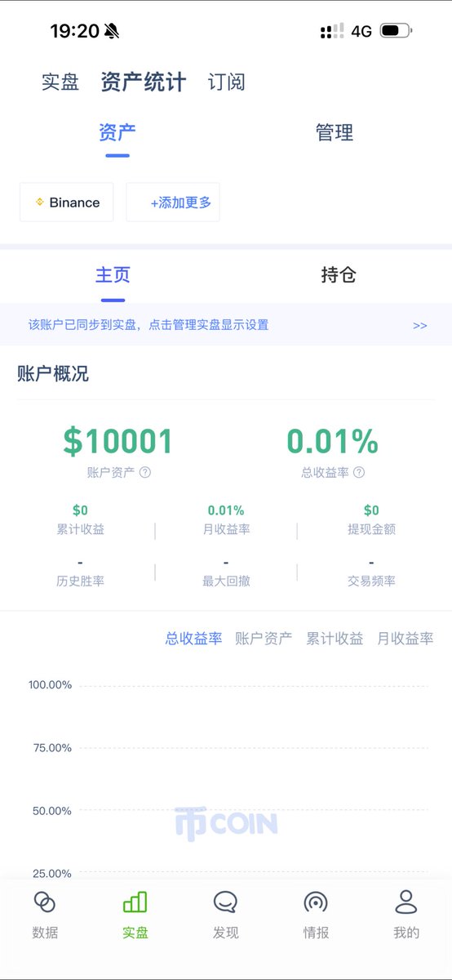
Task: Tap the 历史胜率 label
Action: pos(80,581)
